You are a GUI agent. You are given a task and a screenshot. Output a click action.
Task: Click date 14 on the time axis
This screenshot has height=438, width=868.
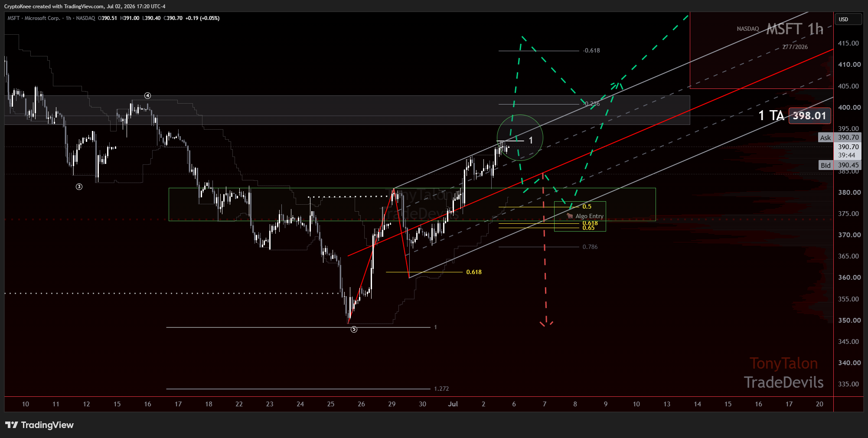tap(697, 404)
